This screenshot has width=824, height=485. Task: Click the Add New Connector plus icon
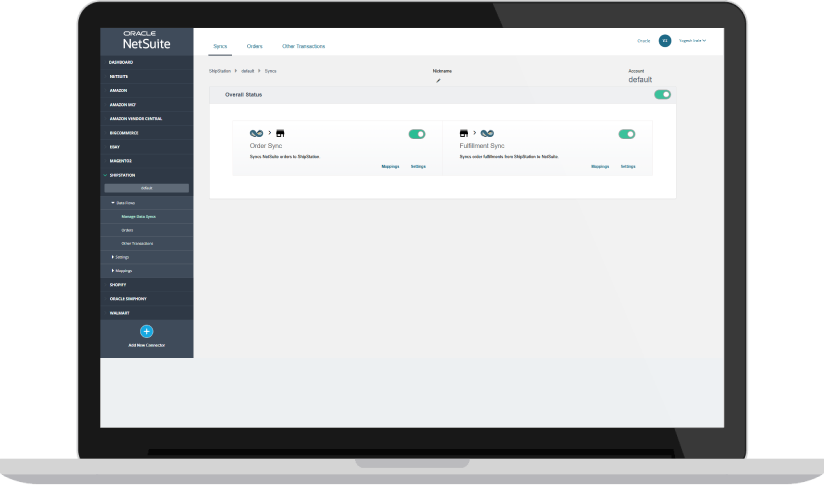click(x=146, y=331)
